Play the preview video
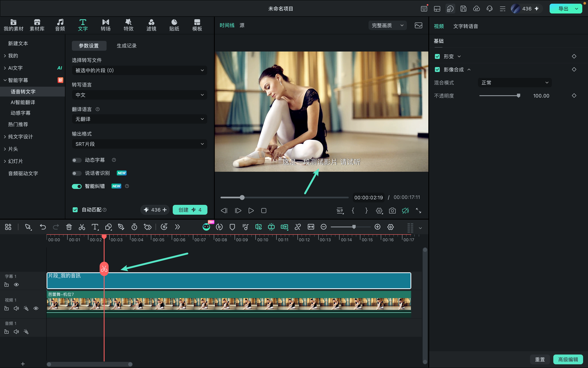The height and width of the screenshot is (368, 588). (x=251, y=211)
